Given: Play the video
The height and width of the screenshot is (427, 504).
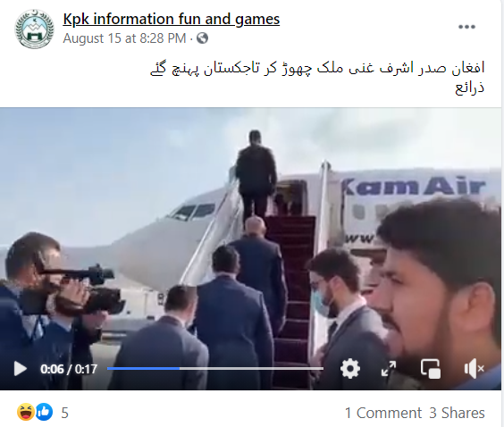Looking at the screenshot, I should 21,369.
